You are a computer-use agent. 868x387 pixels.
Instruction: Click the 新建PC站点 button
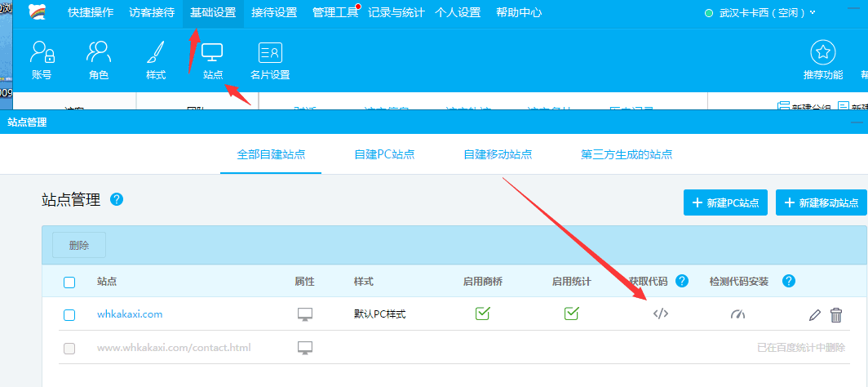click(x=726, y=202)
